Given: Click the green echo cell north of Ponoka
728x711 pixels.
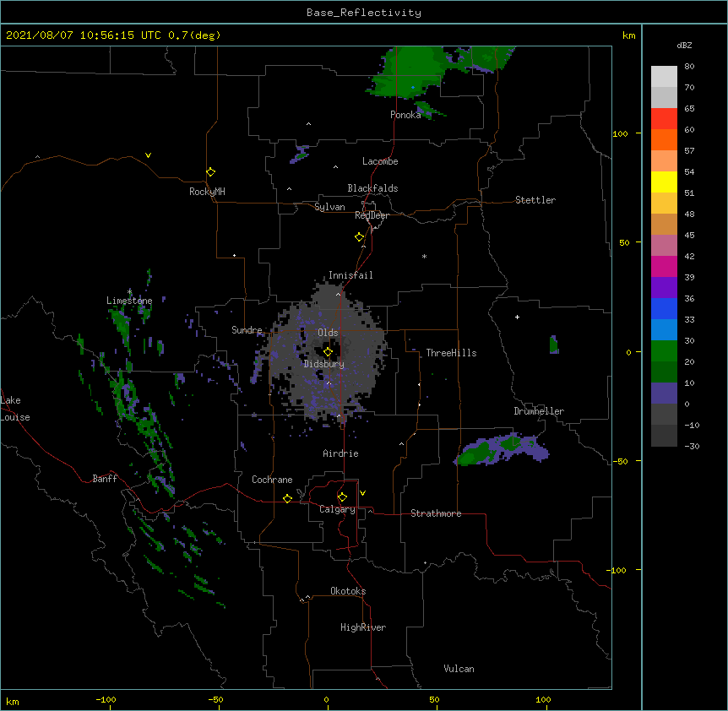Looking at the screenshot, I should tap(409, 72).
